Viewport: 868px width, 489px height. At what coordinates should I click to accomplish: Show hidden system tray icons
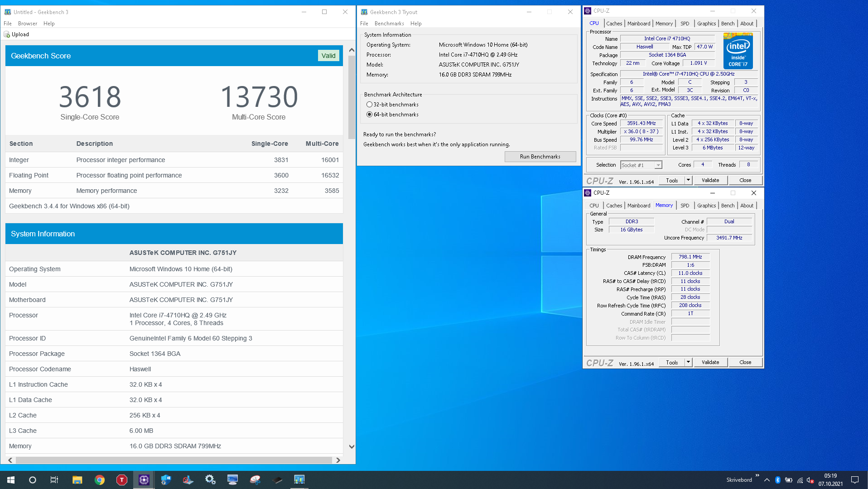coord(767,480)
